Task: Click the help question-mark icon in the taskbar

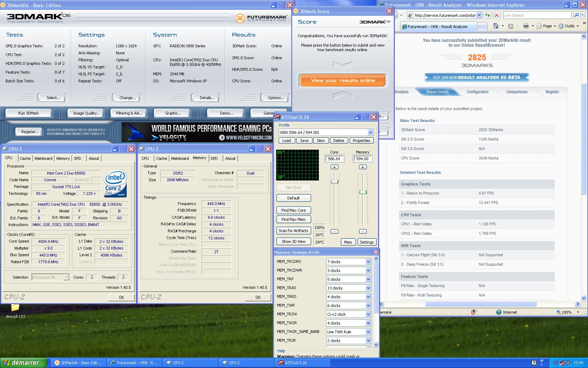Action: click(534, 363)
